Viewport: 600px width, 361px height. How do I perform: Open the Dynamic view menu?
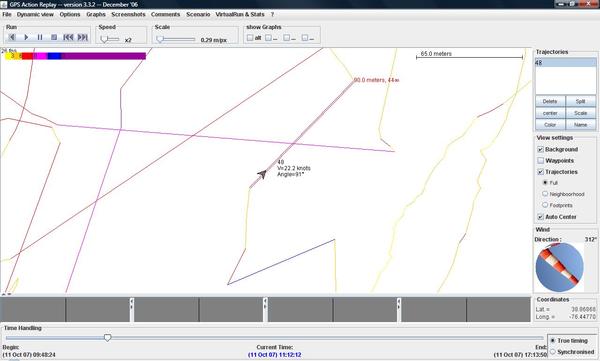tap(35, 14)
